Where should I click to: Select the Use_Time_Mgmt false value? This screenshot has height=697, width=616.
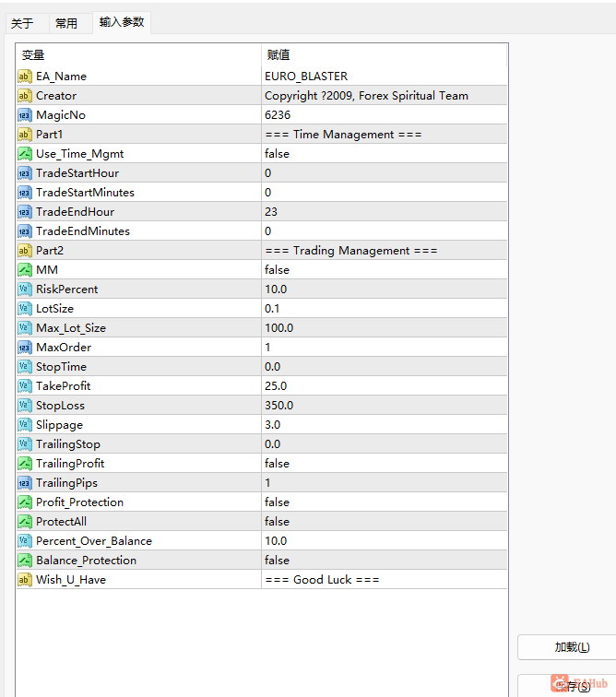click(385, 154)
